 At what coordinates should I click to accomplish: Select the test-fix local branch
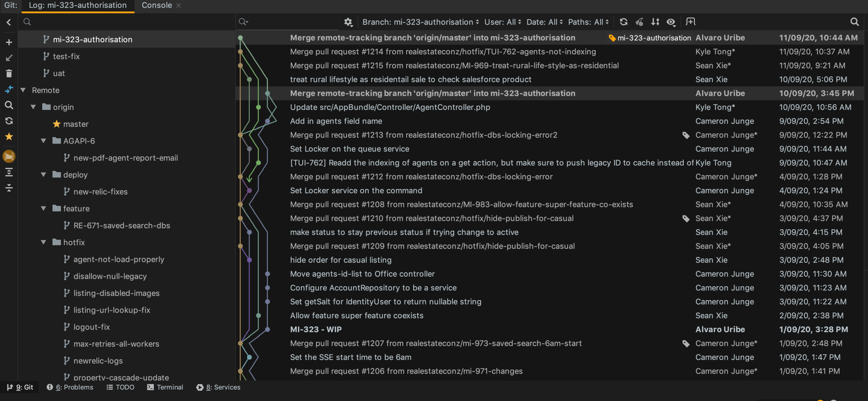[x=66, y=56]
